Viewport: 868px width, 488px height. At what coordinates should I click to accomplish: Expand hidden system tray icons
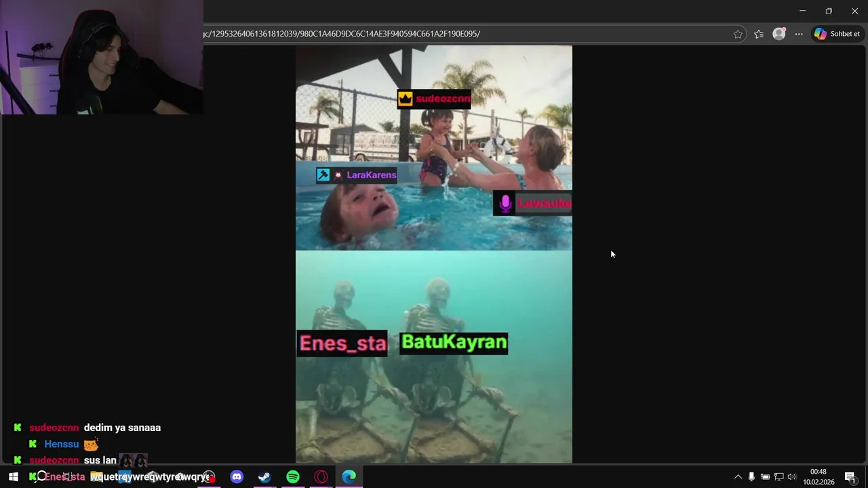738,477
